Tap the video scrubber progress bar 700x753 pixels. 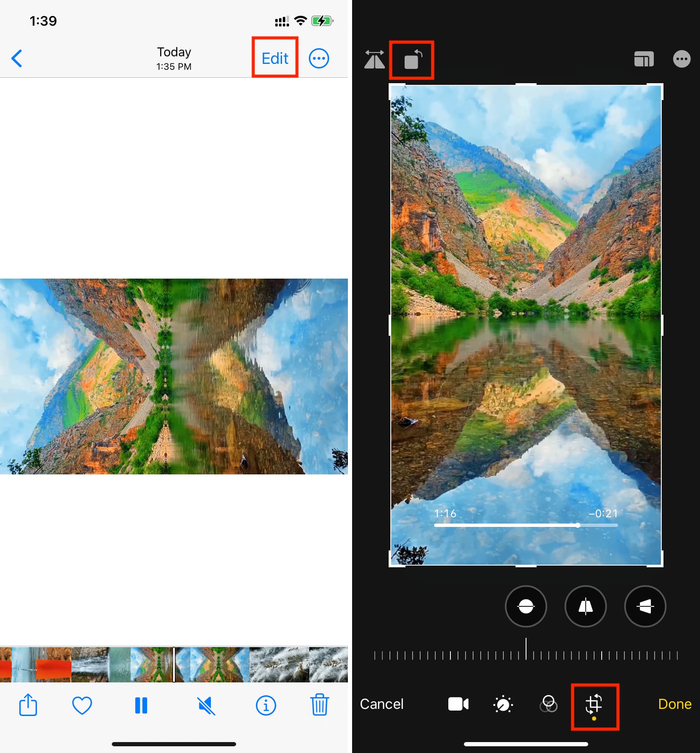526,525
